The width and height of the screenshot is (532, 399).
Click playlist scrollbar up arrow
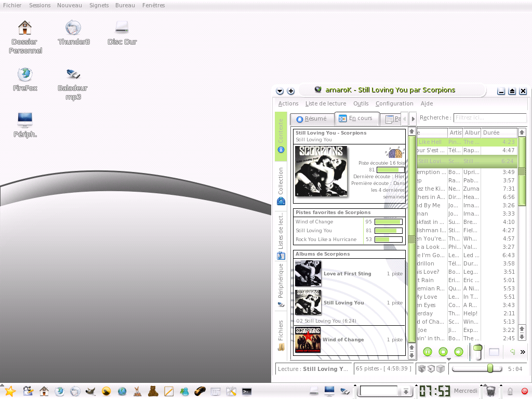(522, 132)
